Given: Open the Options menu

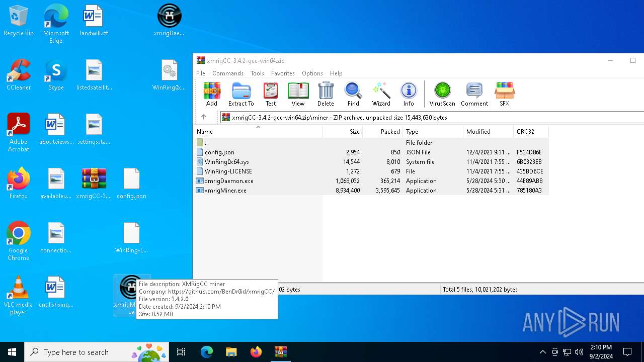Looking at the screenshot, I should click(312, 73).
